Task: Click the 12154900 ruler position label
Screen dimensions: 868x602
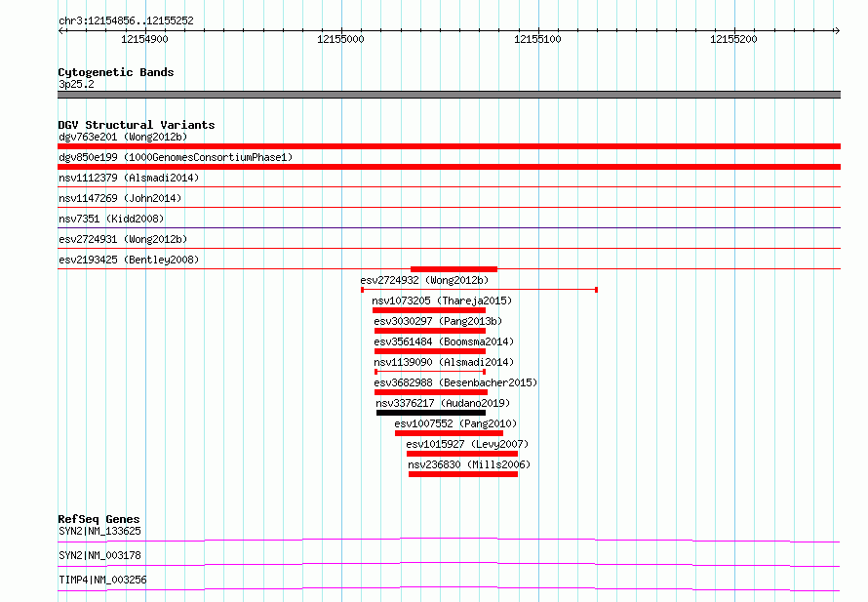Action: [x=144, y=39]
